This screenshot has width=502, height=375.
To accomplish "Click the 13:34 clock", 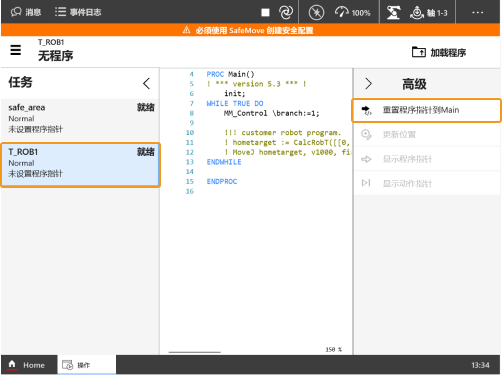I will pos(480,365).
